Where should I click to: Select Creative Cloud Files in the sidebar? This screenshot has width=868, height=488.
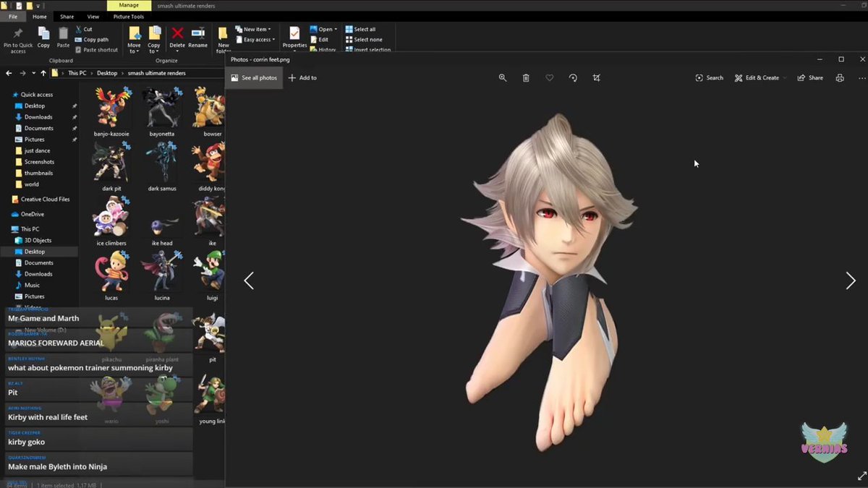pyautogui.click(x=45, y=199)
